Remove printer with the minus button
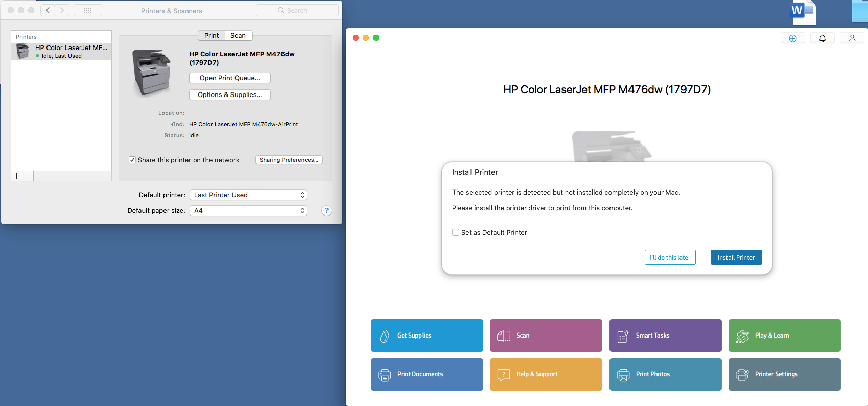The width and height of the screenshot is (868, 406). click(x=28, y=176)
